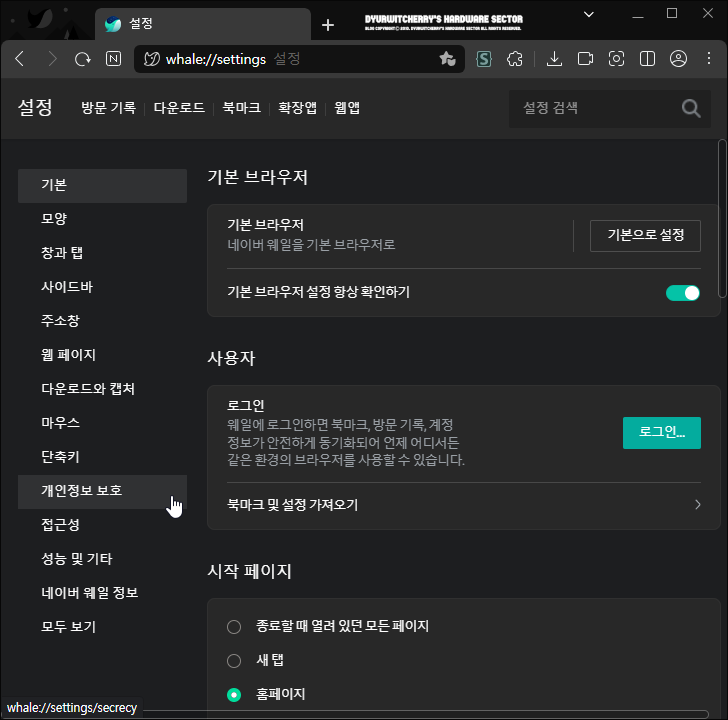The height and width of the screenshot is (720, 728).
Task: Click the teal 로그인... button
Action: [662, 433]
